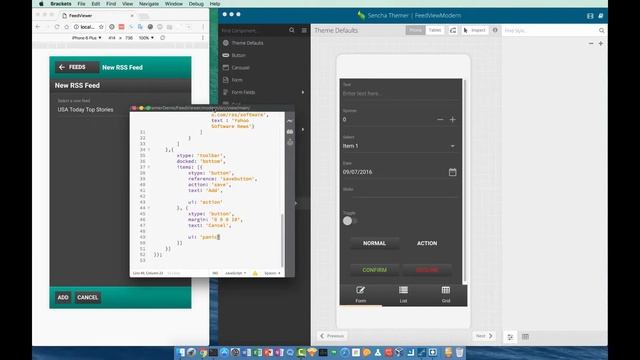This screenshot has width=640, height=360.
Task: Open the 100% zoom dropdown in browser
Action: tap(146, 38)
